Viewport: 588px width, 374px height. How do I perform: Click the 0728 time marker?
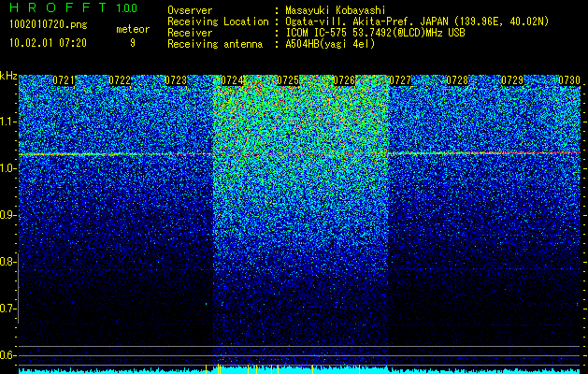(457, 80)
